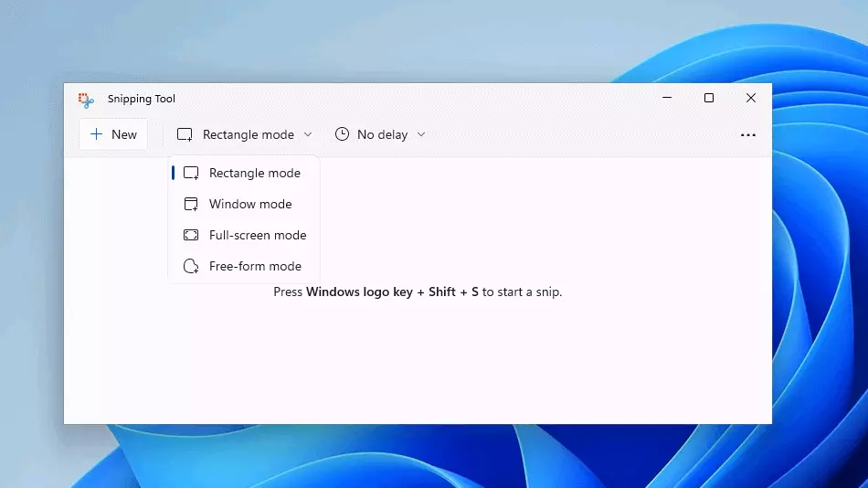The image size is (868, 488).
Task: Switch to Full-screen mode option
Action: (258, 236)
